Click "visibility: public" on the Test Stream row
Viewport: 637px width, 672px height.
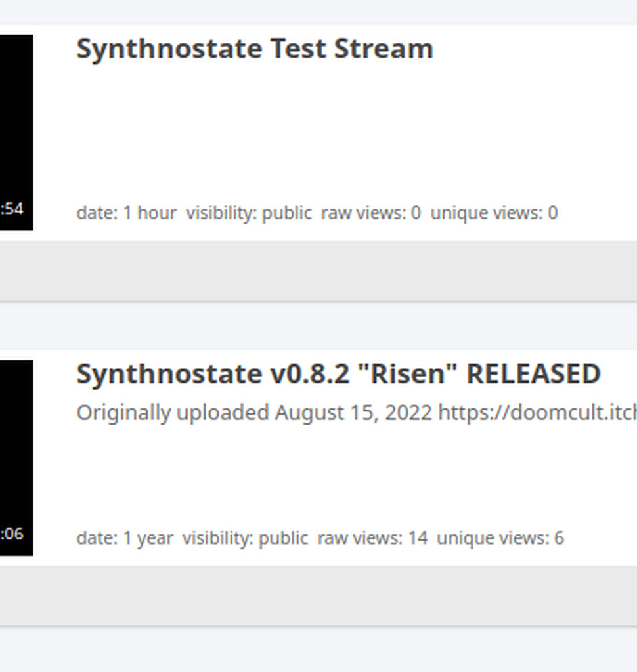pos(249,213)
